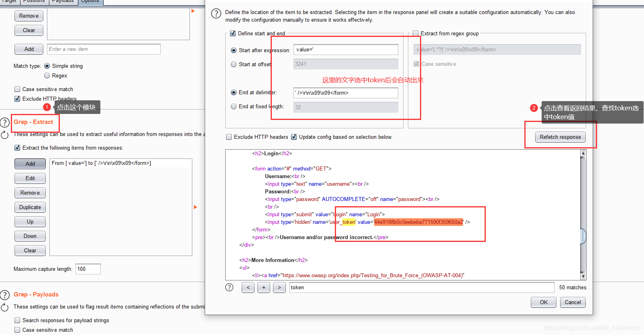Click the Refetch response button
Image resolution: width=644 pixels, height=335 pixels.
[560, 137]
